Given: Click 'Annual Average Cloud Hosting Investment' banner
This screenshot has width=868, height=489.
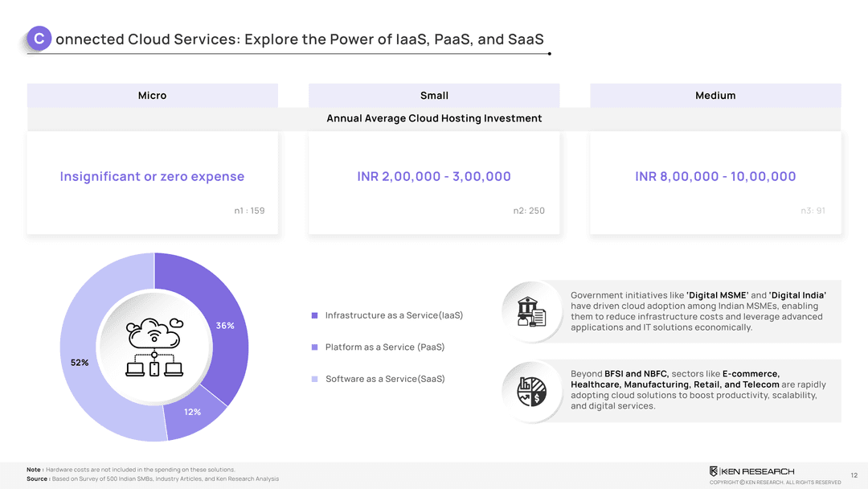Looking at the screenshot, I should (x=434, y=118).
